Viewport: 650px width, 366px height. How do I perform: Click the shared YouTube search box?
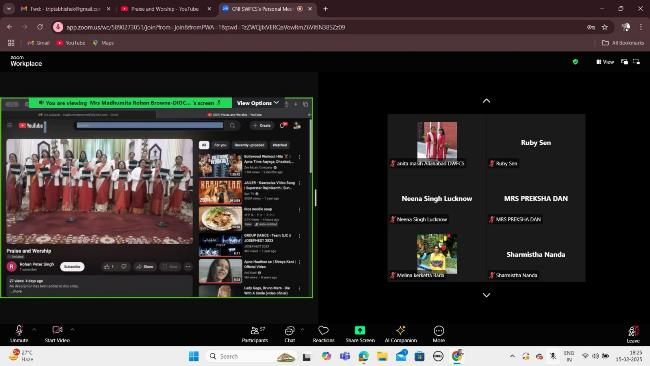click(150, 125)
